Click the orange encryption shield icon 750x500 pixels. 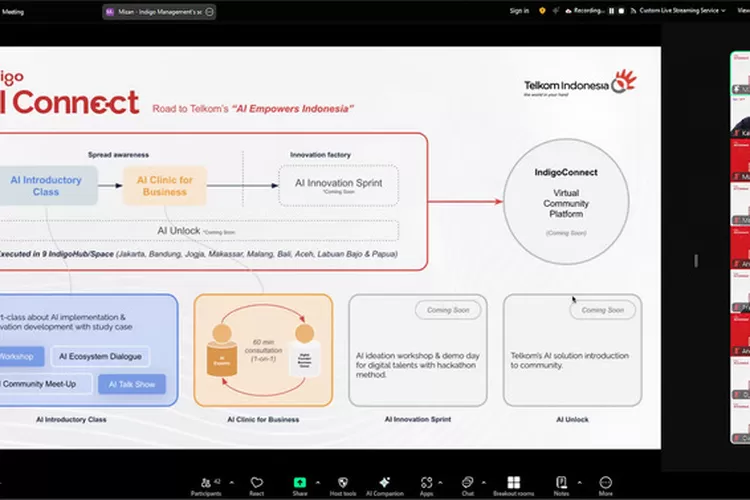(x=543, y=11)
